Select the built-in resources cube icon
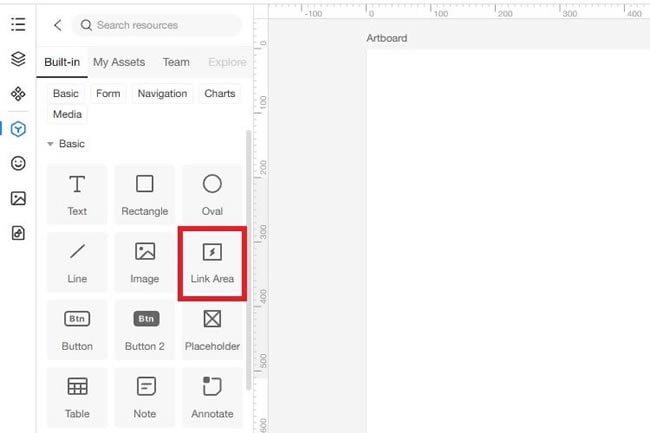The height and width of the screenshot is (433, 650). click(18, 129)
